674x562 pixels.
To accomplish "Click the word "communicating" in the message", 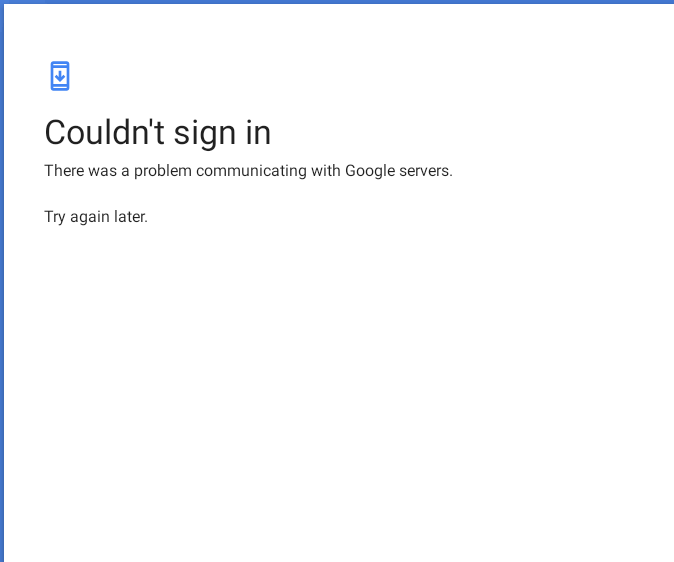I will click(251, 171).
